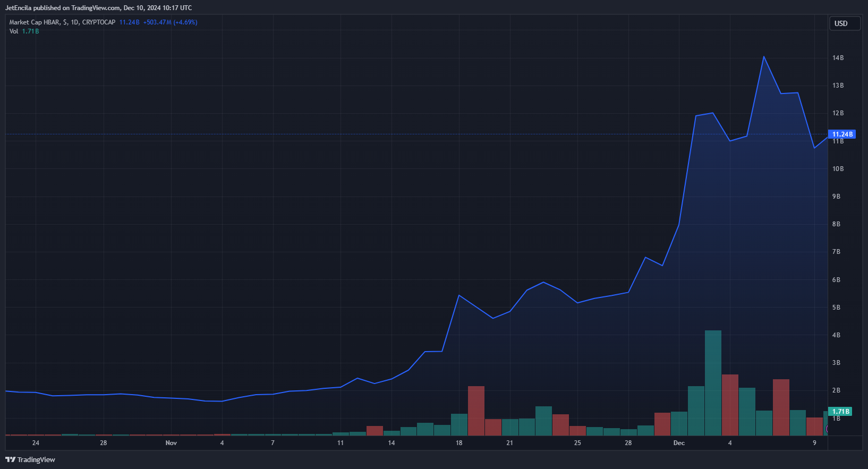Click the 21 date marker on time axis
The height and width of the screenshot is (469, 868).
(509, 443)
